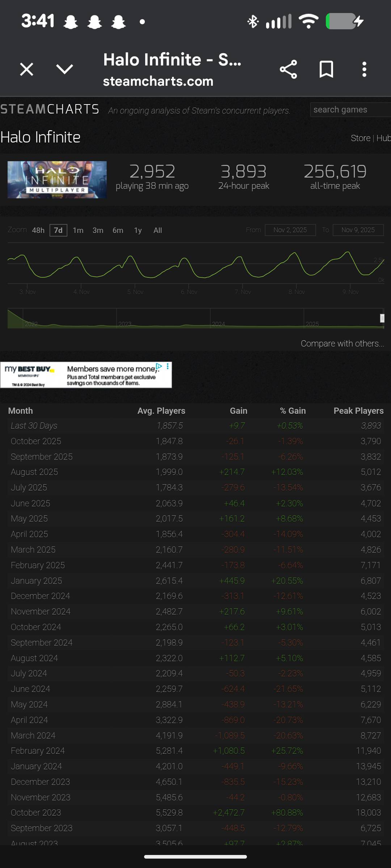The image size is (391, 868).
Task: Tap the share icon
Action: pyautogui.click(x=288, y=69)
